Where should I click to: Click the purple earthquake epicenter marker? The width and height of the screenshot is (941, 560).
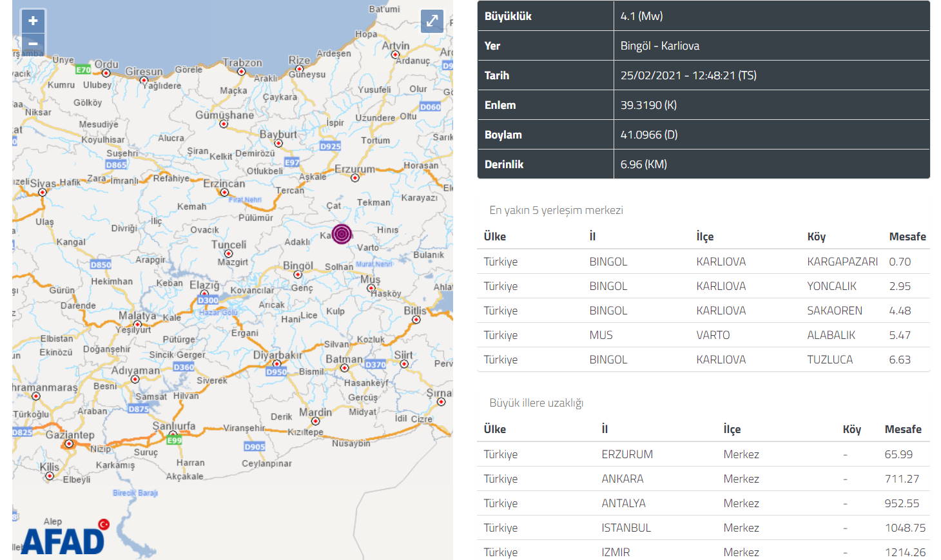tap(342, 234)
